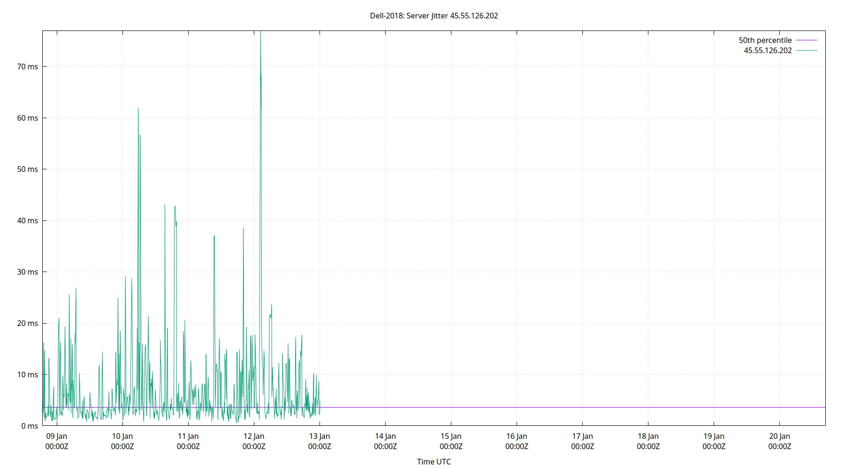Viewport: 868px width, 469px height.
Task: Click the 70 ms axis label
Action: pos(27,67)
